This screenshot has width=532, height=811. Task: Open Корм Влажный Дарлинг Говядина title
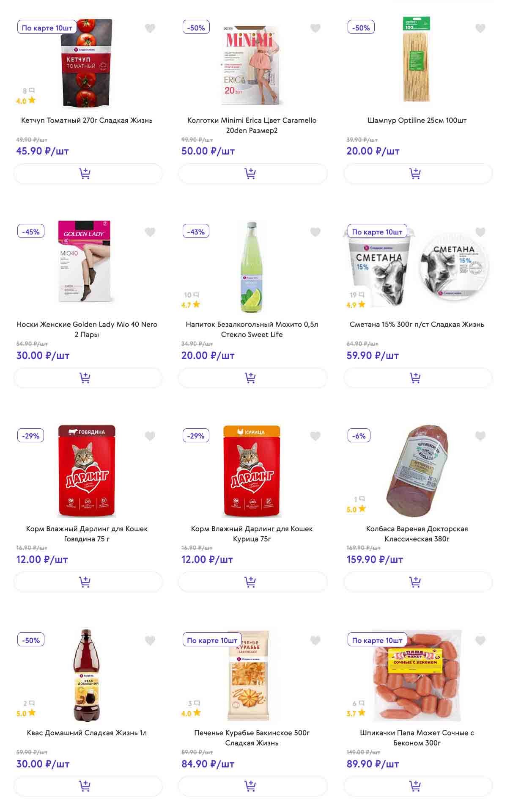coord(87,533)
